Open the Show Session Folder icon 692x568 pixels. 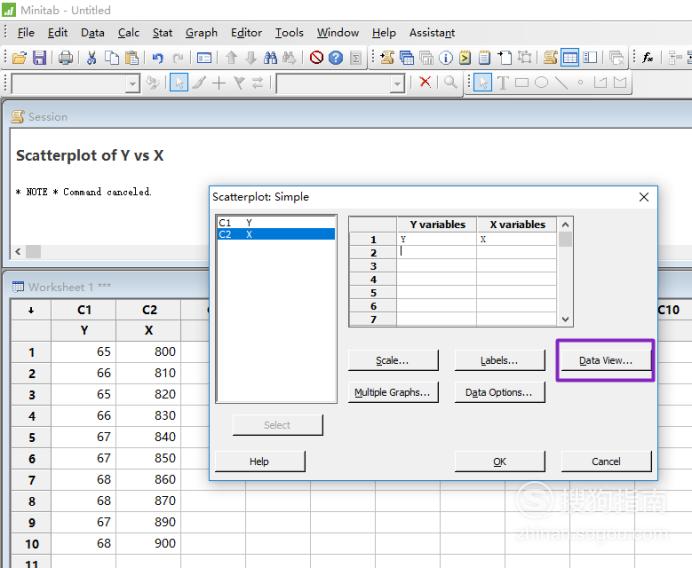point(387,58)
